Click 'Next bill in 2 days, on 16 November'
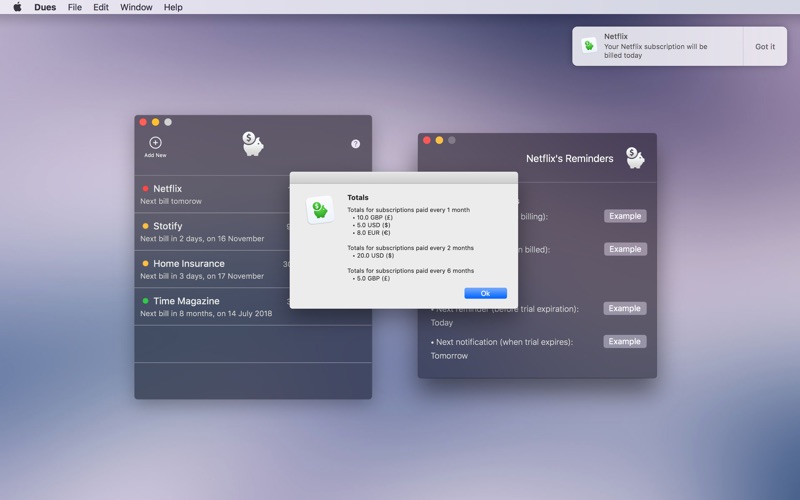800x500 pixels. (x=202, y=238)
